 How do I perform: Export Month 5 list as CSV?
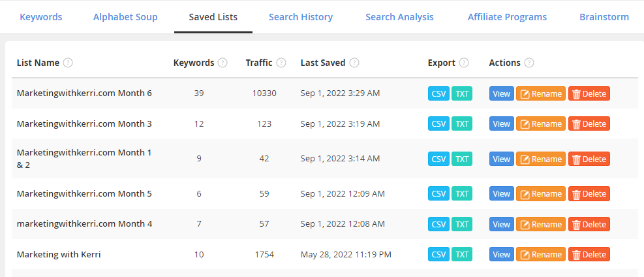click(x=438, y=193)
